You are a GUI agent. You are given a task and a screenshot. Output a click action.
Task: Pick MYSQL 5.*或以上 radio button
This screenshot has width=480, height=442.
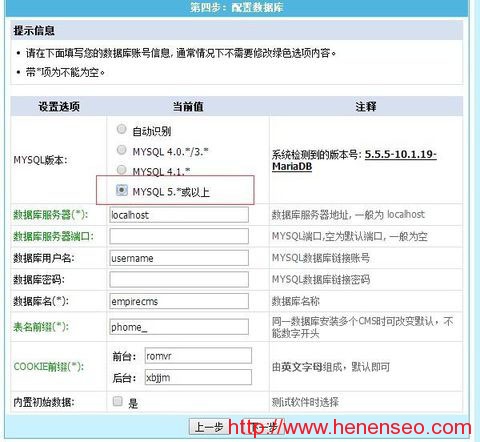coord(121,190)
